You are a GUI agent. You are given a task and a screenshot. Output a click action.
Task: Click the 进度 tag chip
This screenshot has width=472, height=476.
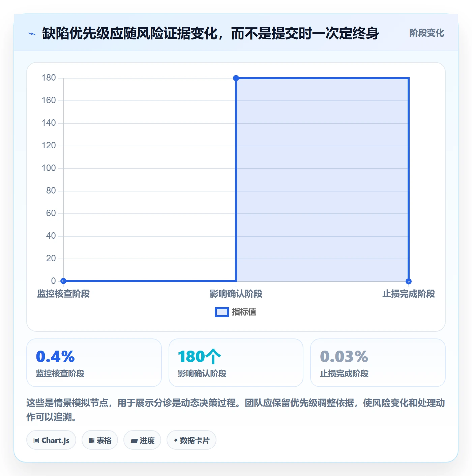tap(142, 440)
